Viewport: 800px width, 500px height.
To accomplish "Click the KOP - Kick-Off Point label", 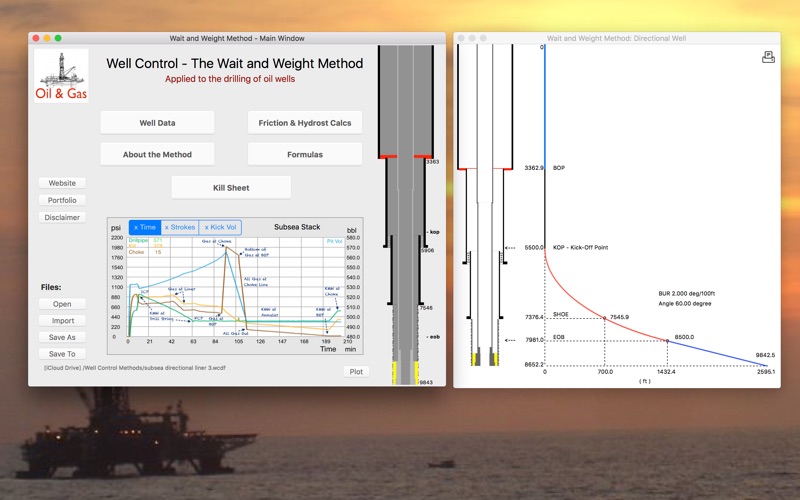I will coord(581,247).
